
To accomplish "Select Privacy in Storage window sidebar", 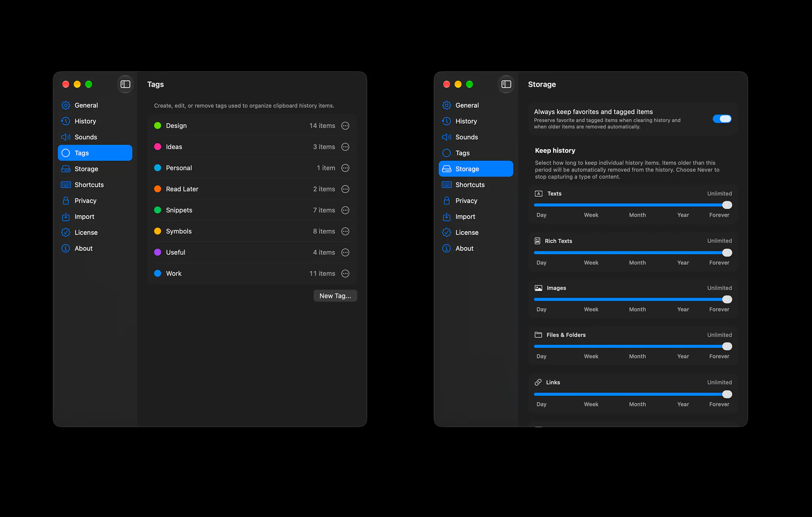I will (476, 201).
